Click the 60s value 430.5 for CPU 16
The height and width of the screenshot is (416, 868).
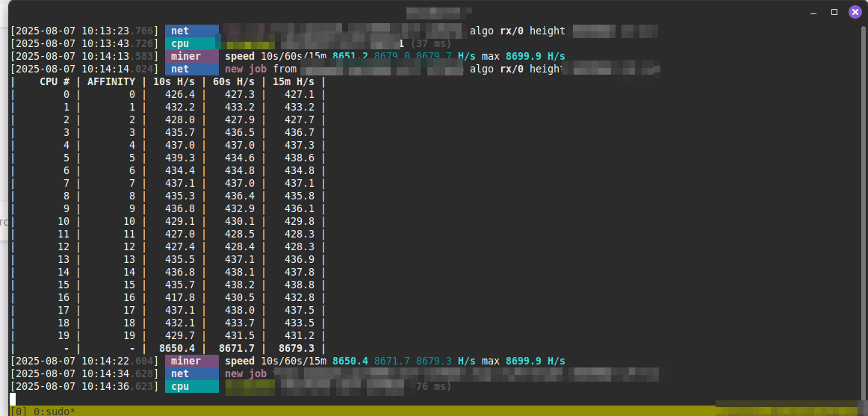[x=240, y=297]
